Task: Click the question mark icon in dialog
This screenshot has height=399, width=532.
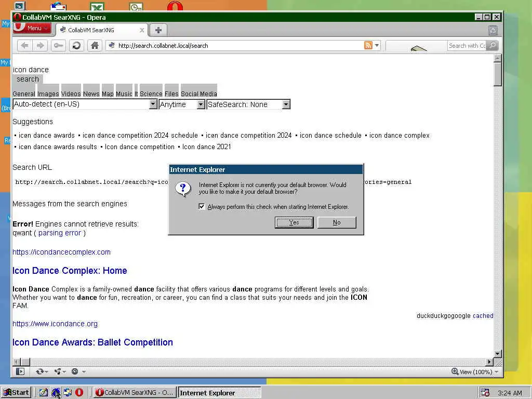Action: click(183, 189)
